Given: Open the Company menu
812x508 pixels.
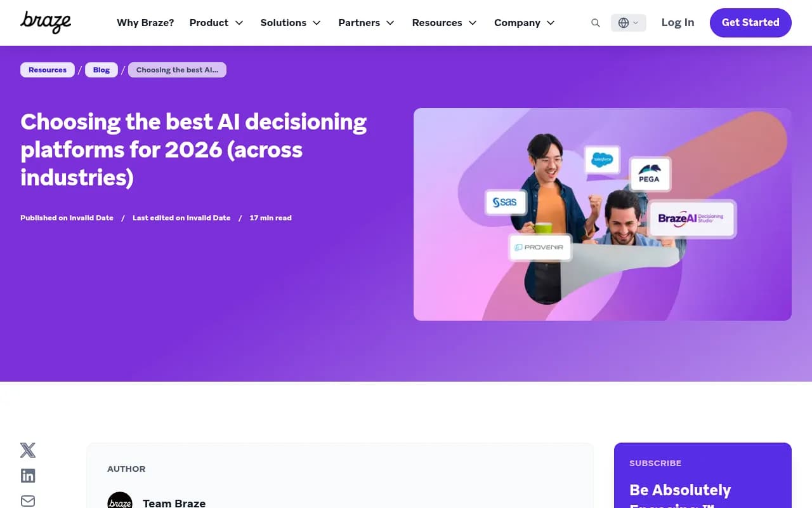Looking at the screenshot, I should [x=525, y=23].
